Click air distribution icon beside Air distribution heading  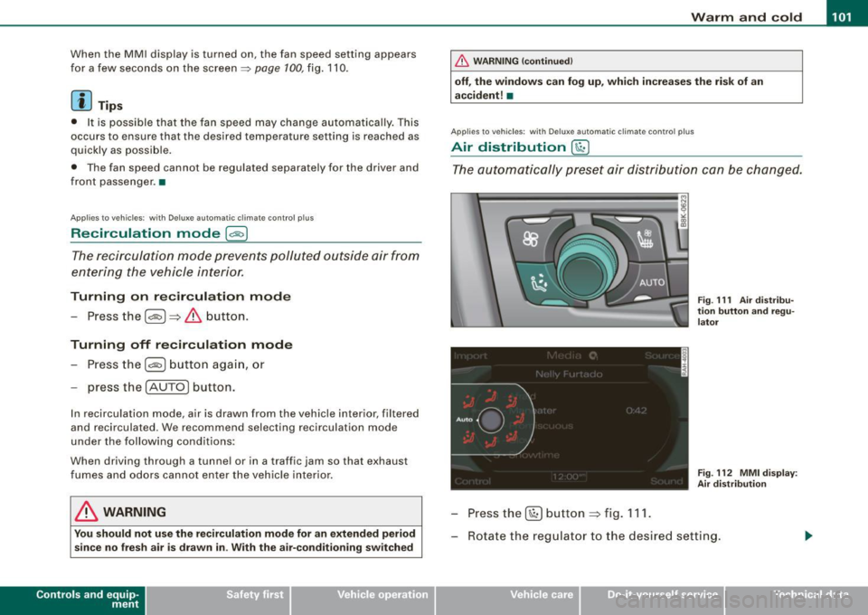580,147
